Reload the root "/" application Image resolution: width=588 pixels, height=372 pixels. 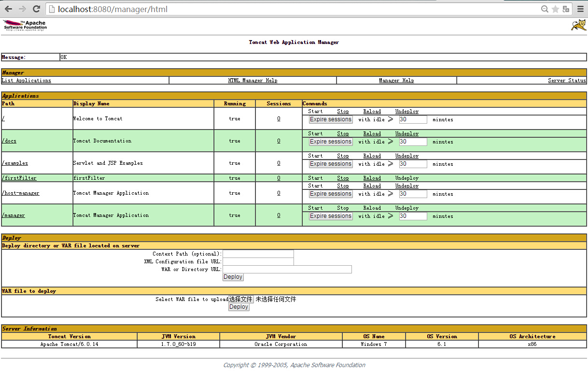pos(372,111)
